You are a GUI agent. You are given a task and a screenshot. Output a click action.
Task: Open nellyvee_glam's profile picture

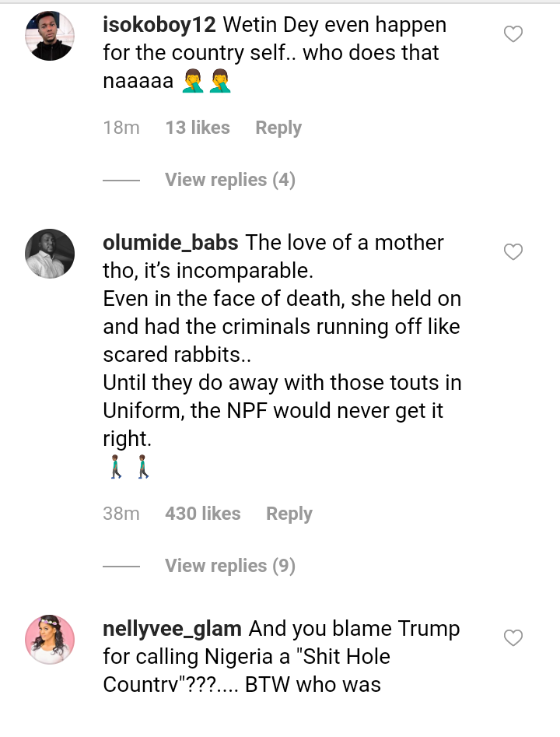click(x=51, y=640)
